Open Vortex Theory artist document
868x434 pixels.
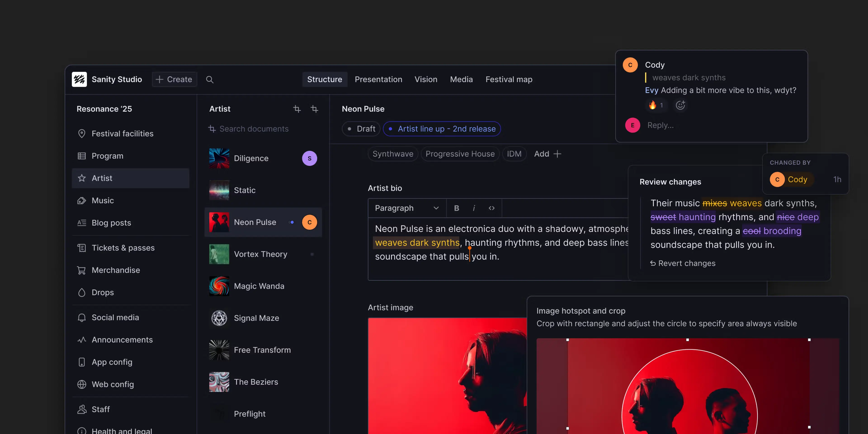coord(260,254)
